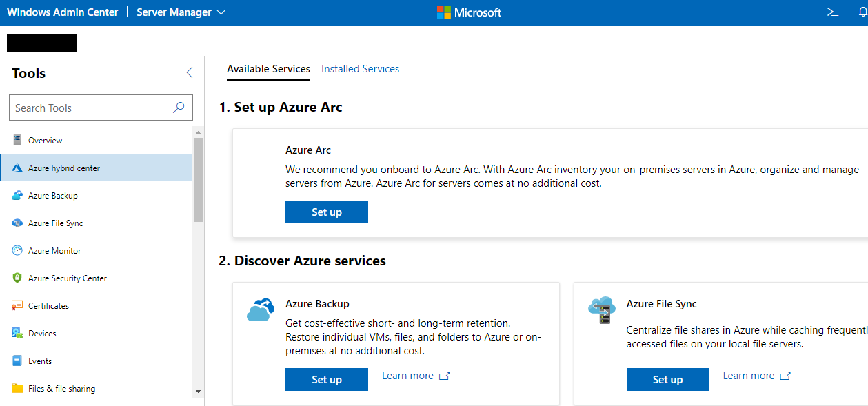Open the PowerShell console icon

pos(833,12)
